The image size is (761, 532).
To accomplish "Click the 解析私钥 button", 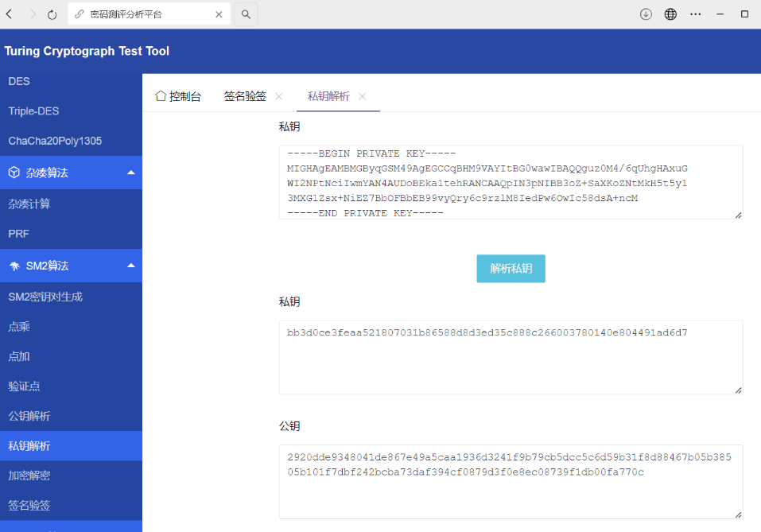I will tap(511, 269).
